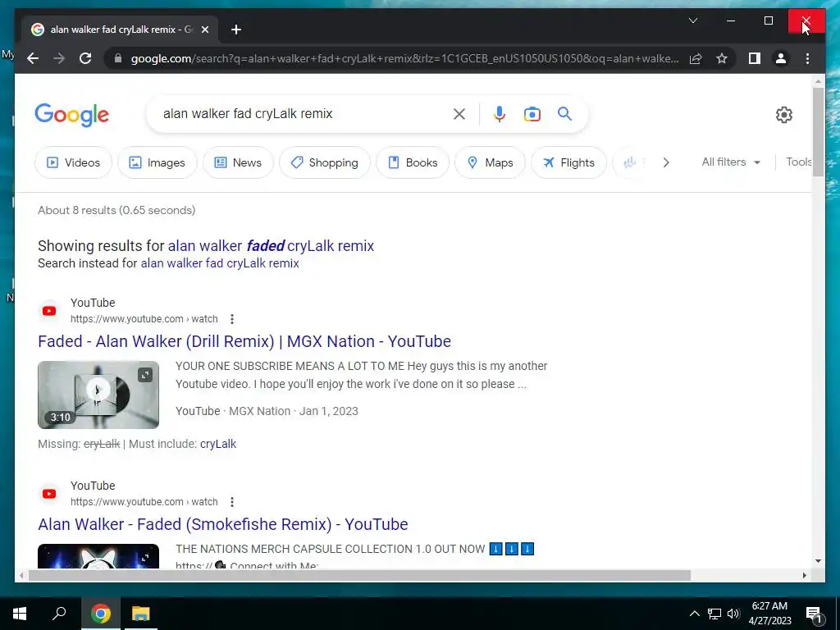The width and height of the screenshot is (840, 630).
Task: Close the alan walker fad cryLalk remix tab
Action: pyautogui.click(x=204, y=30)
